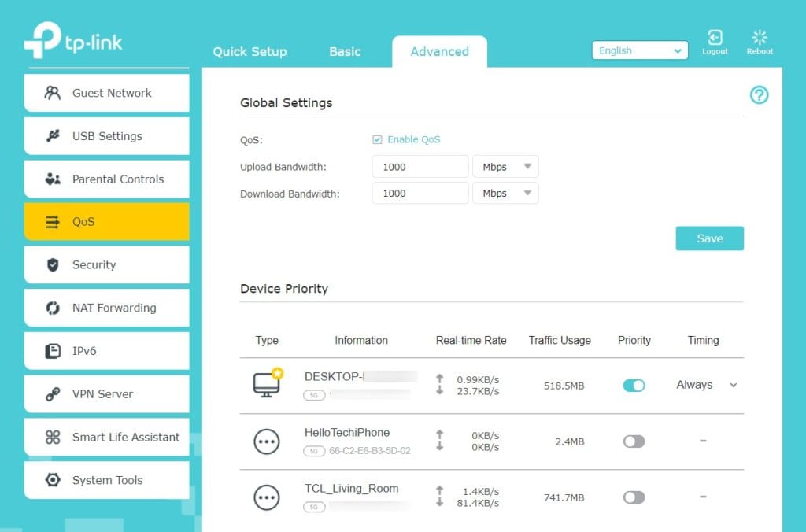Turn off priority for DESKTOP device
The image size is (806, 532).
pyautogui.click(x=634, y=385)
